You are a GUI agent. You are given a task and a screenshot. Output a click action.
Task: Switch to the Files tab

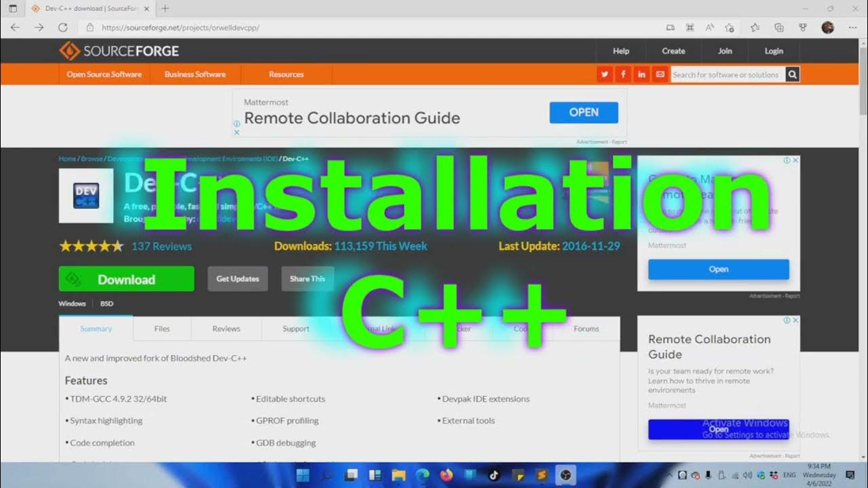pyautogui.click(x=162, y=329)
